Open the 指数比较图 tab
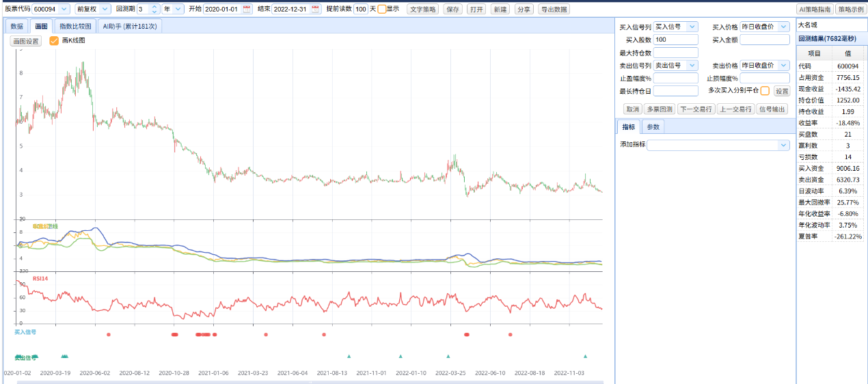Viewport: 868px width, 384px height. (x=75, y=26)
